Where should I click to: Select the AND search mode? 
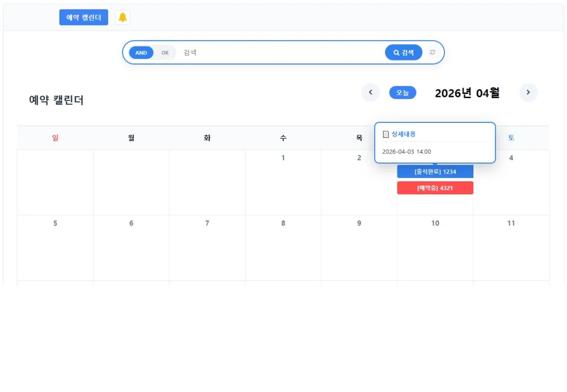[141, 53]
